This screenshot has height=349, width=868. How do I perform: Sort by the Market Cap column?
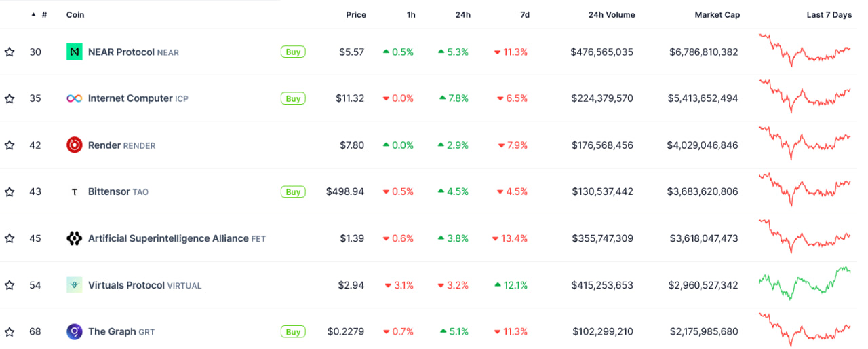pos(717,14)
